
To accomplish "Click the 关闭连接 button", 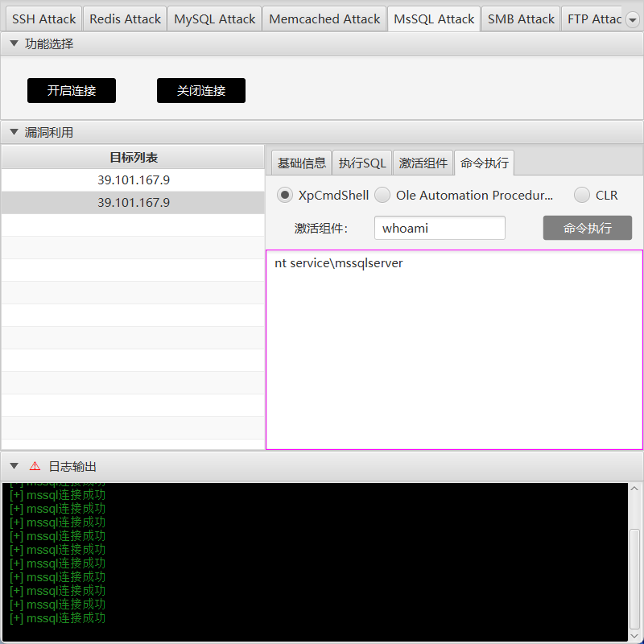I will 201,90.
